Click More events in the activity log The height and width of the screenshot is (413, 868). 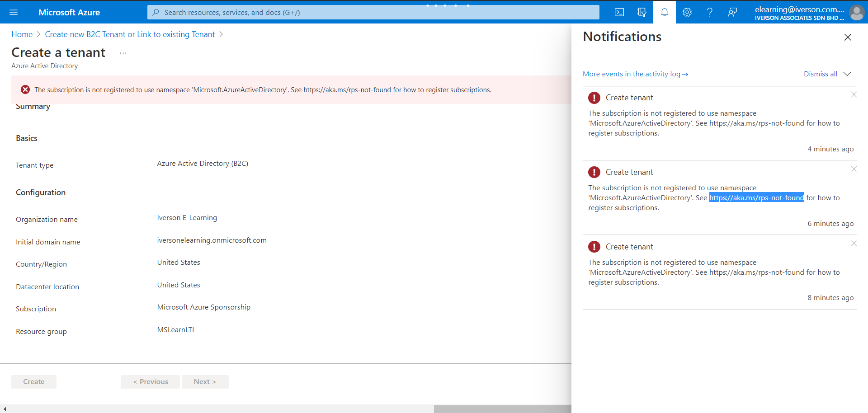(x=632, y=74)
